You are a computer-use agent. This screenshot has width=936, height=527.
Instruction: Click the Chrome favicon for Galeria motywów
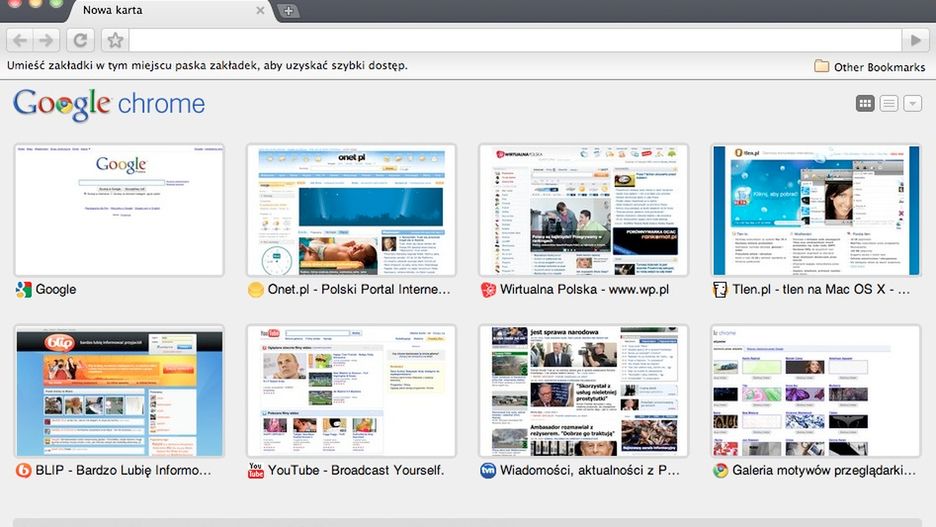[721, 471]
